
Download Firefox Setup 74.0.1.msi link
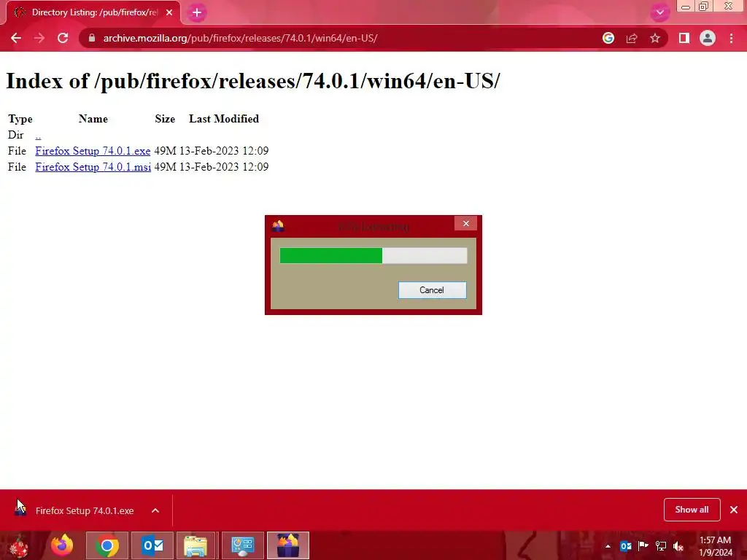click(x=93, y=167)
